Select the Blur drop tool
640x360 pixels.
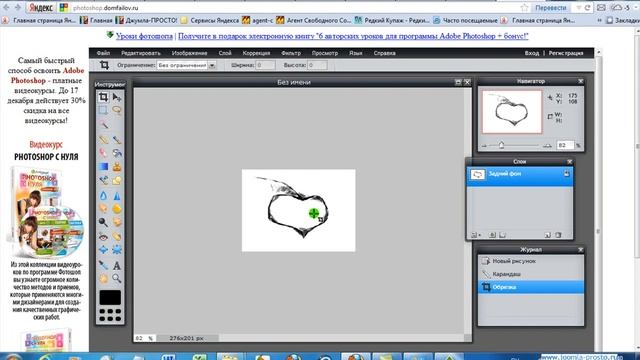click(103, 196)
